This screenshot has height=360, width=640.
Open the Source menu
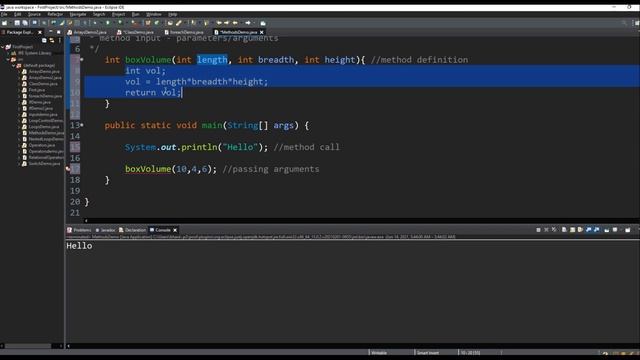pos(34,14)
